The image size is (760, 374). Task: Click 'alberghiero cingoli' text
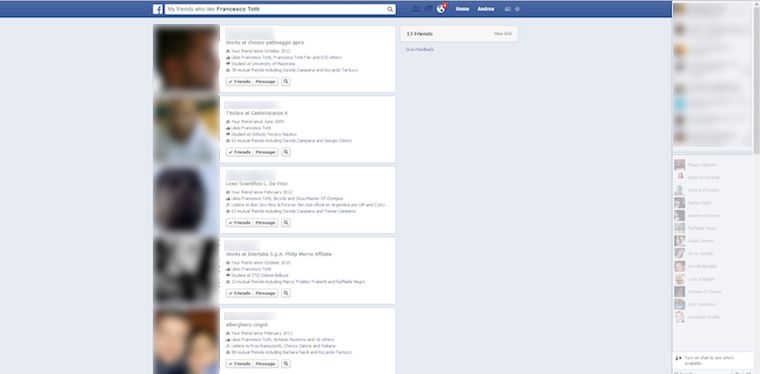247,325
